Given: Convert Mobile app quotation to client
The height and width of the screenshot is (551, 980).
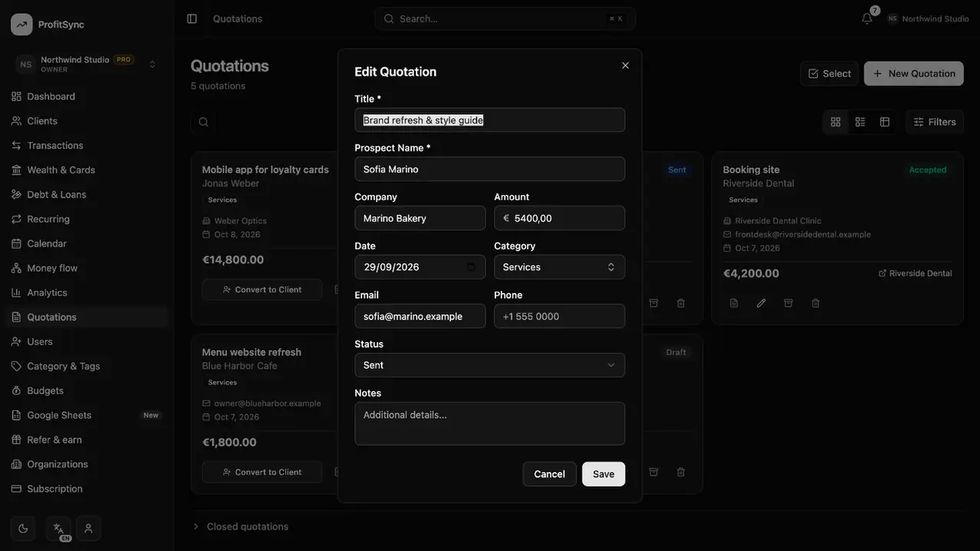Looking at the screenshot, I should tap(262, 289).
